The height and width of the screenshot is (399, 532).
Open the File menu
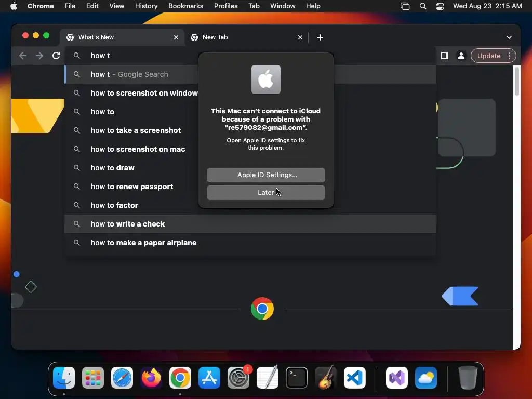(70, 6)
